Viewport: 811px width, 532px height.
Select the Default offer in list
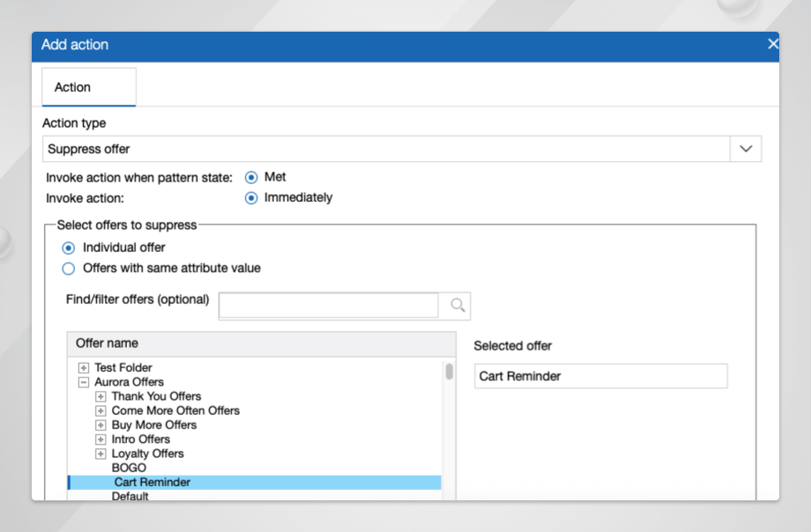[130, 496]
